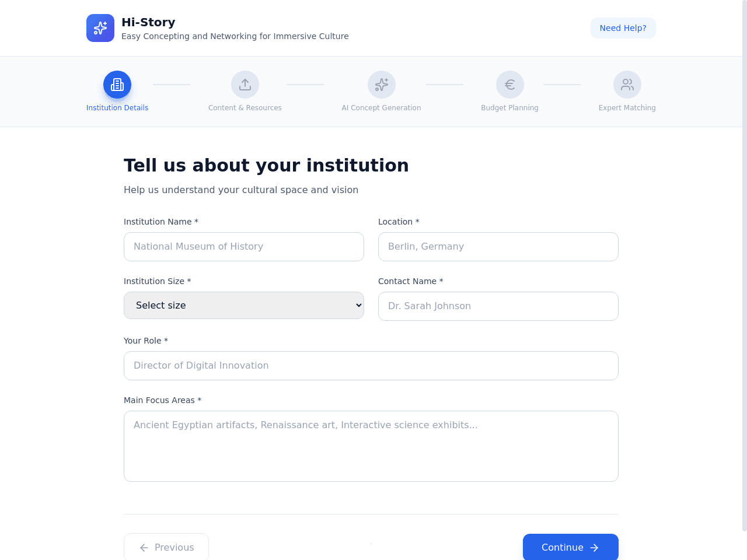Click the Hi-Story sparkle logo icon

coord(100,28)
